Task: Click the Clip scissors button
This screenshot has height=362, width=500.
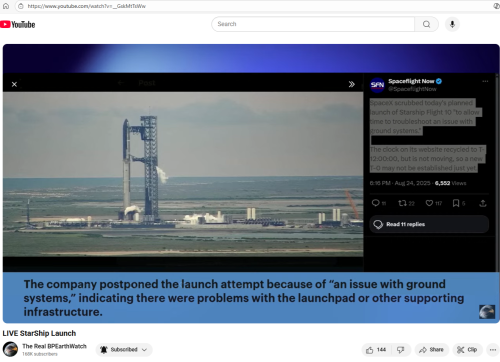Action: click(467, 350)
